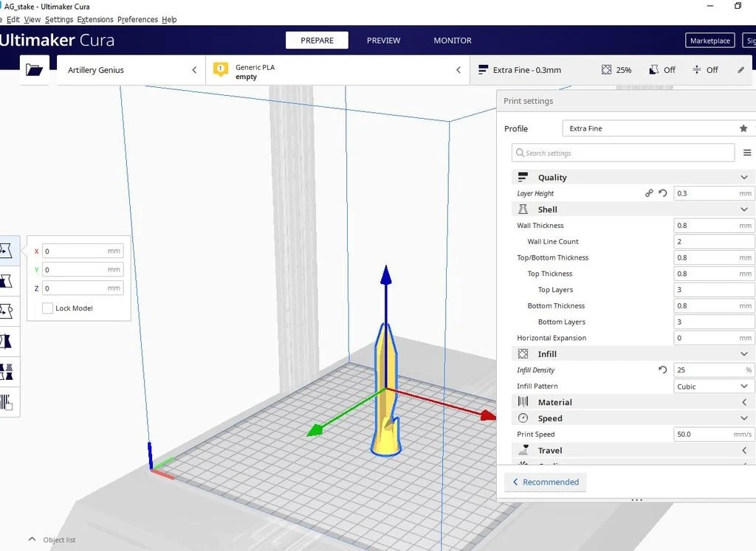This screenshot has height=551, width=756.
Task: Select the Support Blocker tool
Action: coord(6,402)
